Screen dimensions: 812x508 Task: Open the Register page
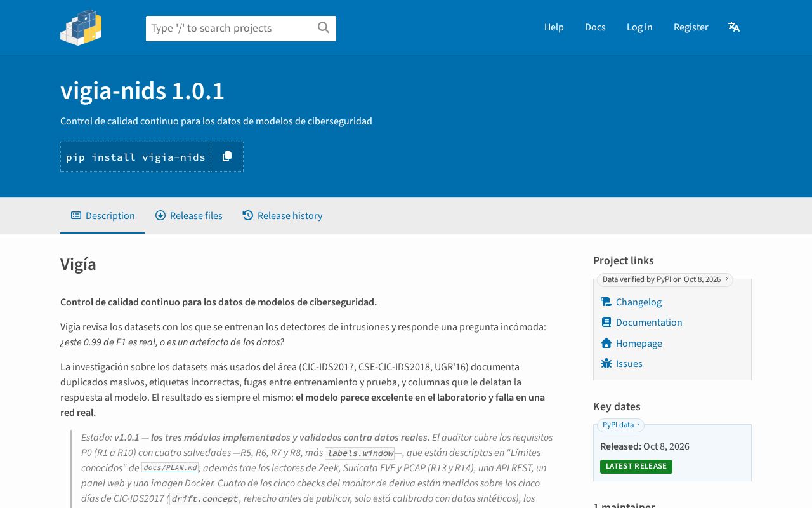(x=691, y=27)
